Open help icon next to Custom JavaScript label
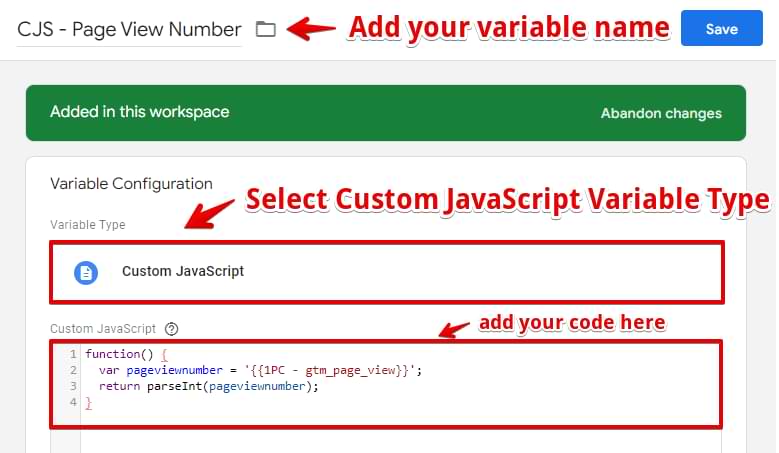The width and height of the screenshot is (779, 453). (x=171, y=329)
